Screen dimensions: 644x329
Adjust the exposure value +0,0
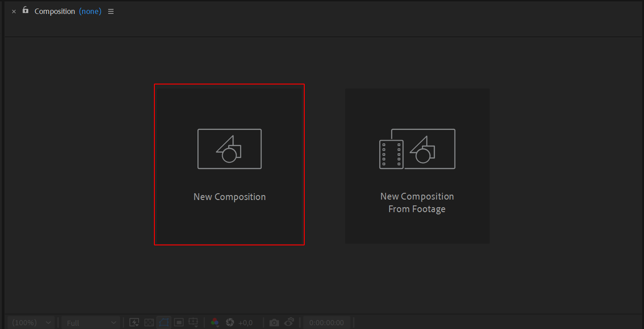click(x=245, y=323)
